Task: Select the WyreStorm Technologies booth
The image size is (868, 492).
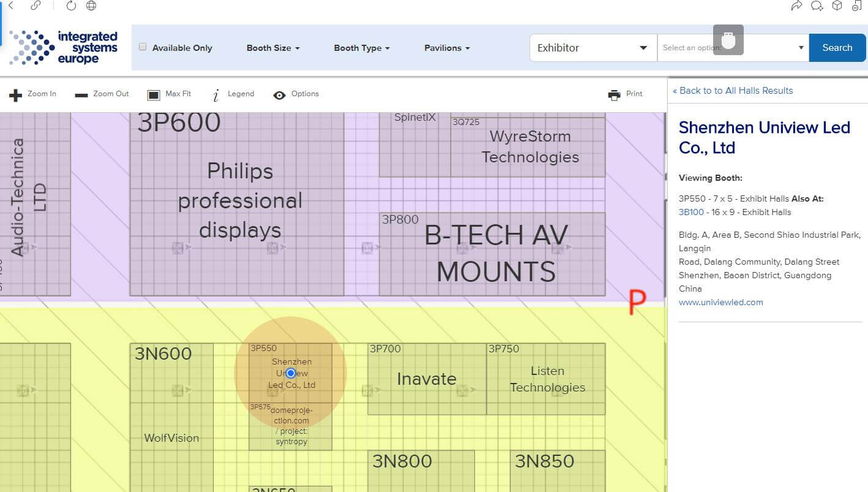Action: click(x=528, y=147)
